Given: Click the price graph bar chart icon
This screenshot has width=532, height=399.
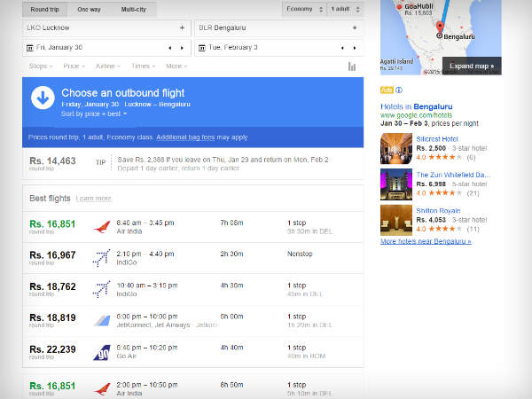Looking at the screenshot, I should click(352, 66).
